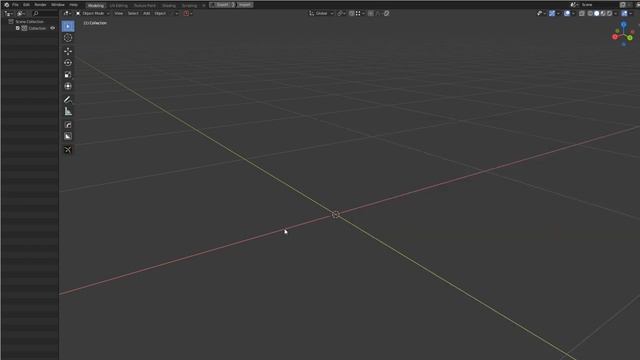The image size is (640, 360).
Task: Open the Edit menu
Action: tap(26, 5)
